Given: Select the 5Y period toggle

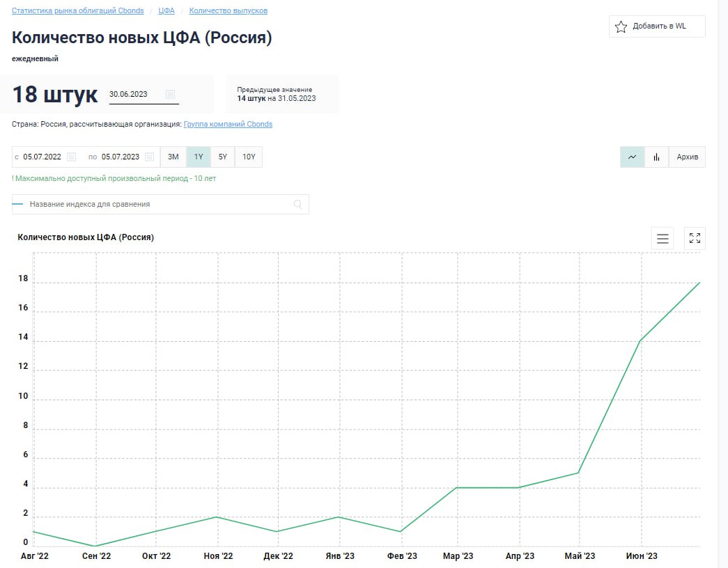Looking at the screenshot, I should (x=223, y=157).
